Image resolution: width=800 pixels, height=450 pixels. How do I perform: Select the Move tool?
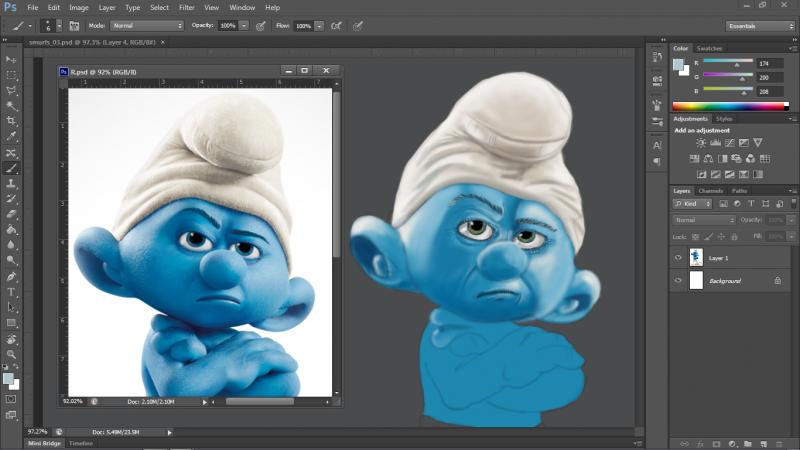tap(11, 60)
